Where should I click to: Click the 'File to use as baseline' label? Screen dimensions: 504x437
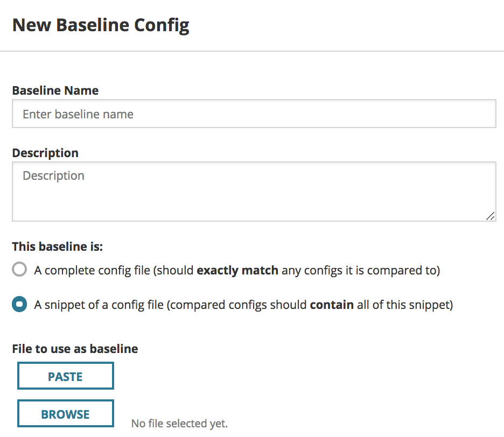coord(75,349)
